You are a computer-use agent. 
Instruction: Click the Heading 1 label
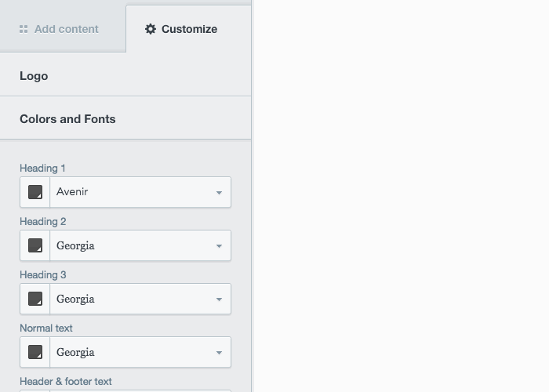42,168
